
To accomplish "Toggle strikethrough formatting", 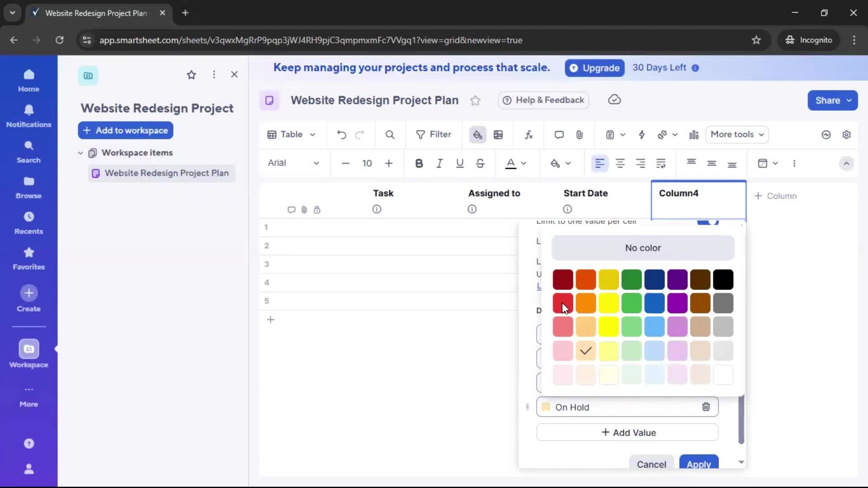I will pos(480,164).
